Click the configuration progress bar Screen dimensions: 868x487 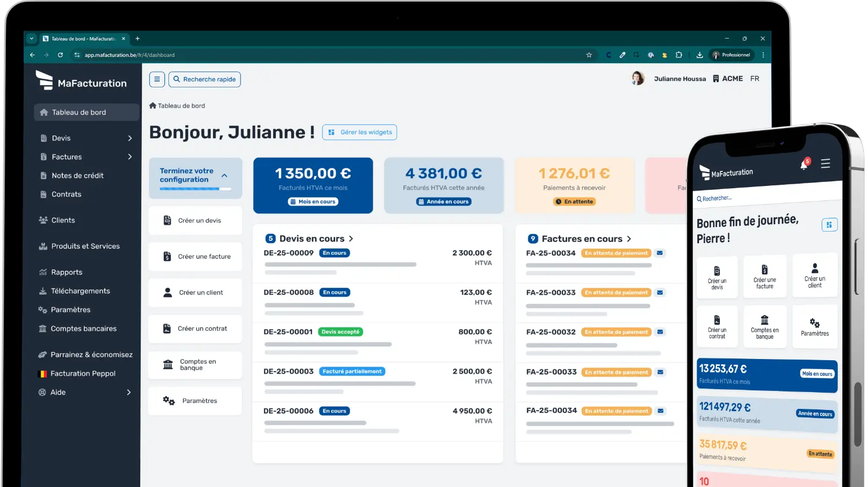point(195,189)
